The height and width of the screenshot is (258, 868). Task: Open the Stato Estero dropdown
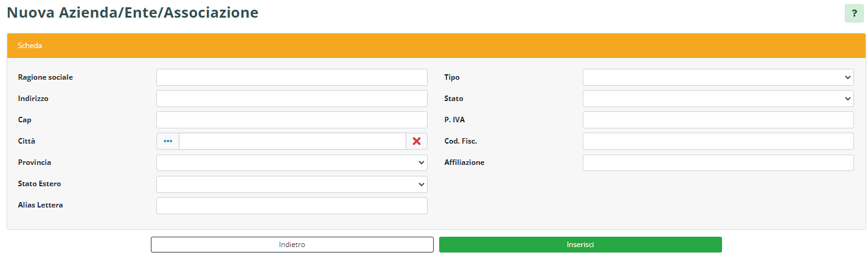click(x=291, y=184)
